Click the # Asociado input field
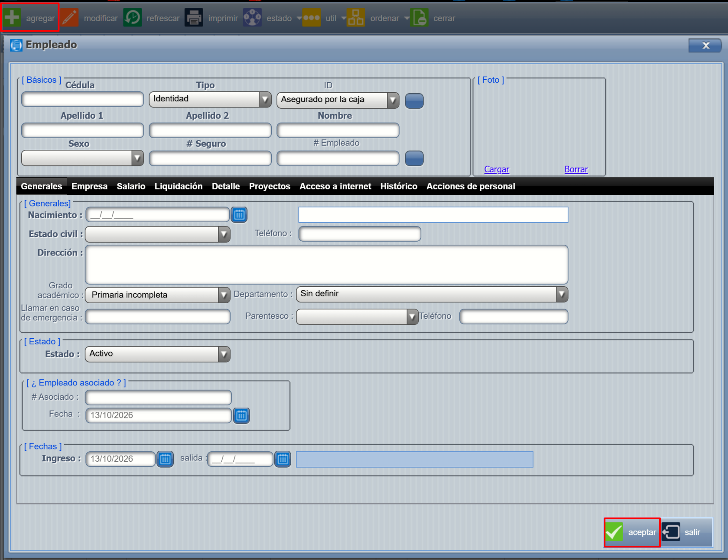728x560 pixels. point(159,398)
